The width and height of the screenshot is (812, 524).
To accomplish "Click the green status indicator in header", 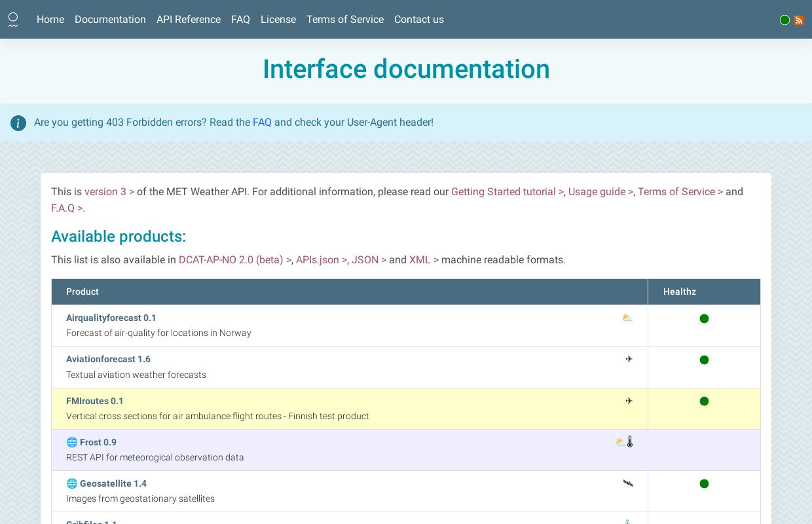I will coord(784,20).
